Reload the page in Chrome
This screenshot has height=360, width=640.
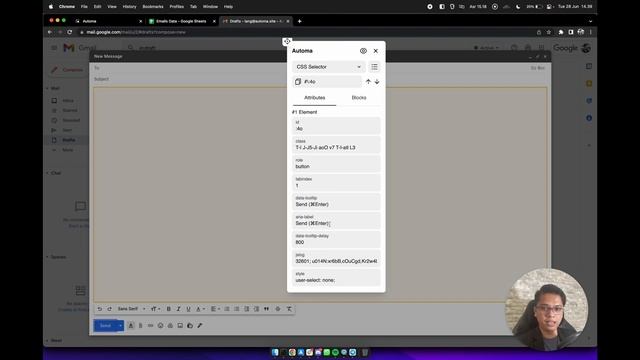click(70, 32)
